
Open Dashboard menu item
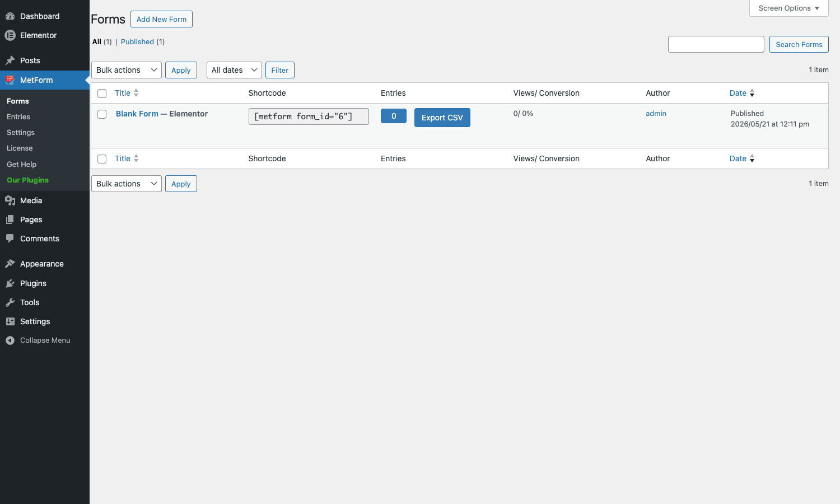coord(40,16)
